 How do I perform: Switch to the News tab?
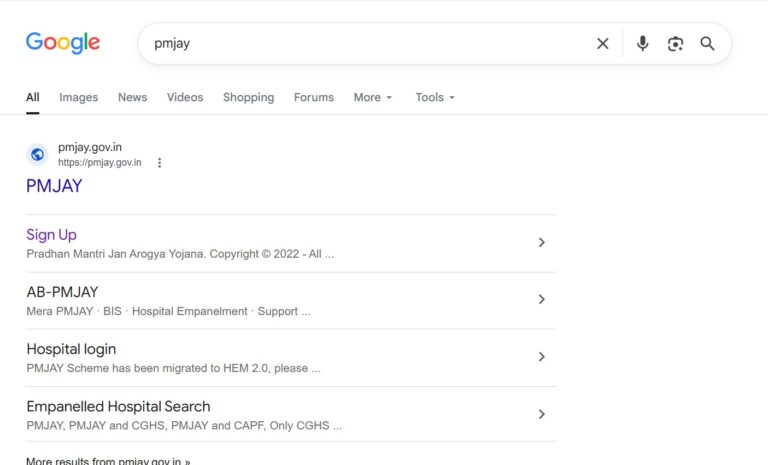click(132, 97)
